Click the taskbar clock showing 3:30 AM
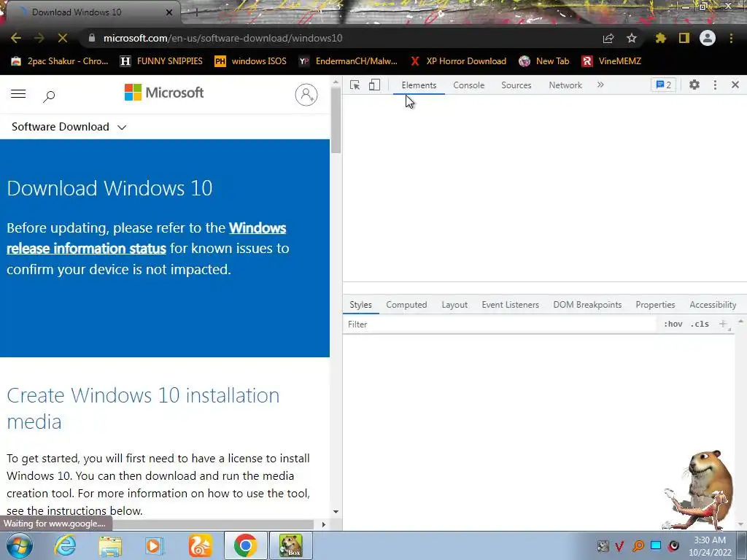 710,546
